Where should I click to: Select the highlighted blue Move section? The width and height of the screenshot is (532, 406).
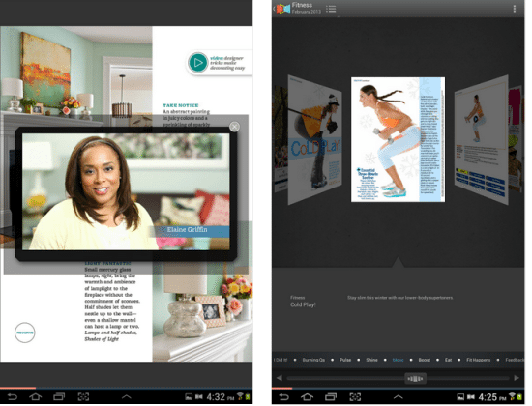398,360
